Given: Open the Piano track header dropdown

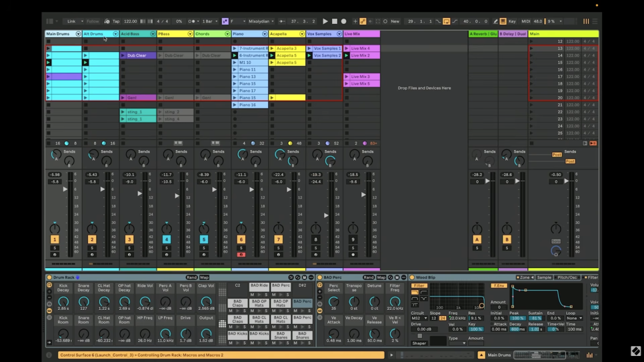Looking at the screenshot, I should (x=265, y=34).
